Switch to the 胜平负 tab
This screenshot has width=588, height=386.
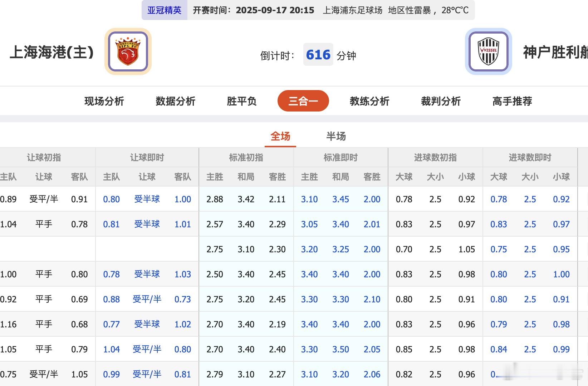[x=242, y=101]
